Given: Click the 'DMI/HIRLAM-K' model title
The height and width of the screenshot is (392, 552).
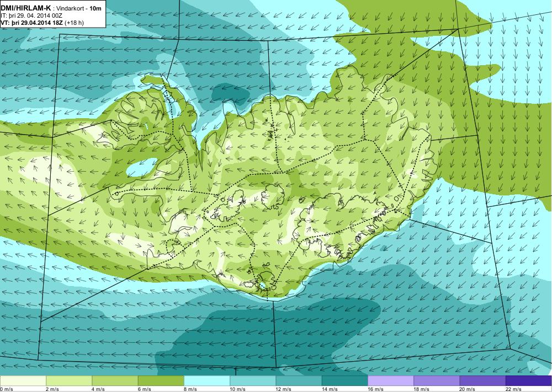Looking at the screenshot, I should [x=25, y=8].
